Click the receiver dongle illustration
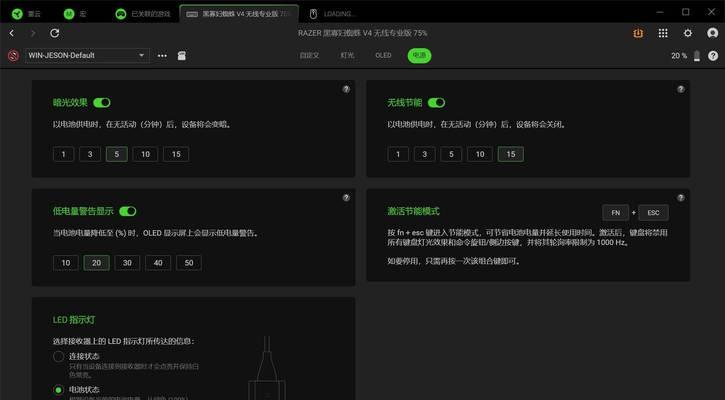The height and width of the screenshot is (400, 725). point(267,368)
